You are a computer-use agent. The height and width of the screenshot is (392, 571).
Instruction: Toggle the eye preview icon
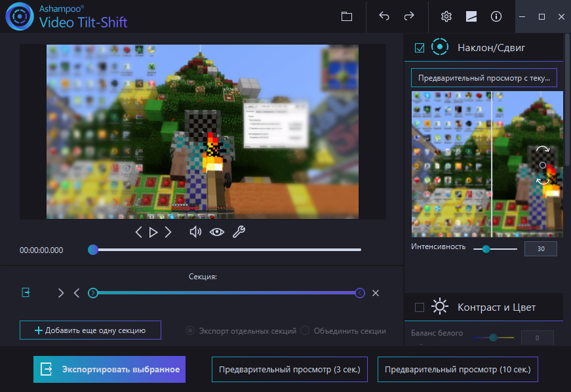pyautogui.click(x=217, y=232)
